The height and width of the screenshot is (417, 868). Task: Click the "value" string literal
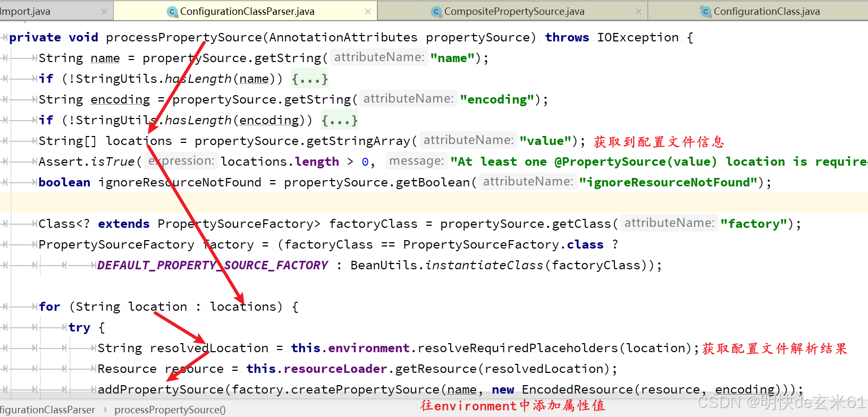pyautogui.click(x=545, y=141)
